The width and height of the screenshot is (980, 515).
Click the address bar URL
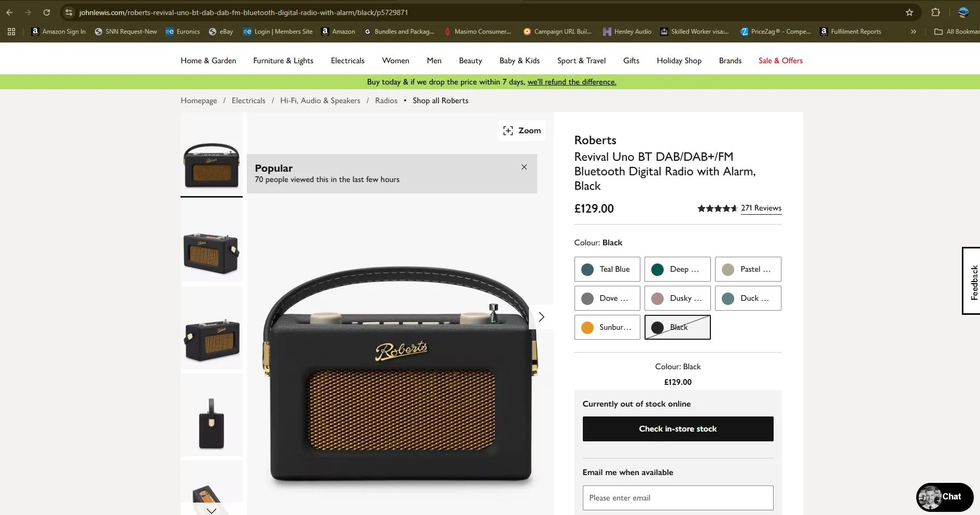(243, 12)
